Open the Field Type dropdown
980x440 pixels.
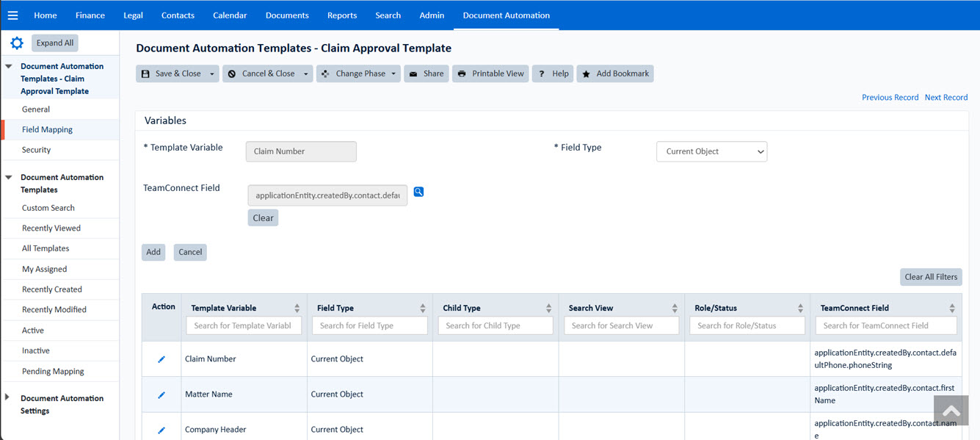[711, 151]
